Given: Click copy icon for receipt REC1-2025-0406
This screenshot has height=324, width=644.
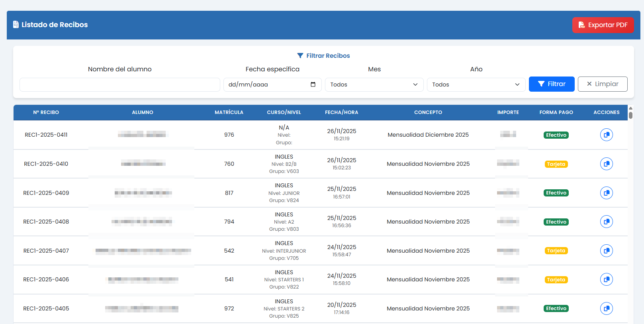Looking at the screenshot, I should pyautogui.click(x=606, y=279).
